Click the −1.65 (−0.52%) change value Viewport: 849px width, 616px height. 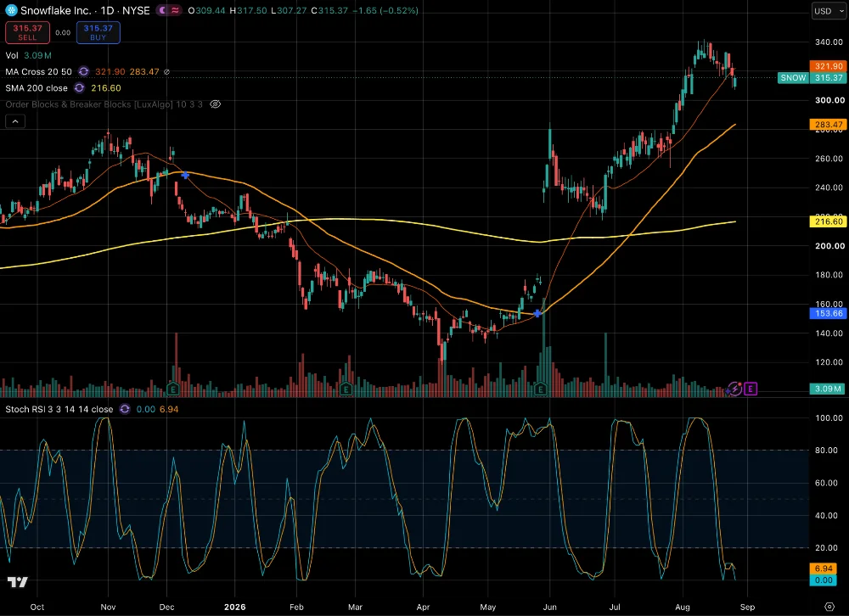pyautogui.click(x=385, y=10)
